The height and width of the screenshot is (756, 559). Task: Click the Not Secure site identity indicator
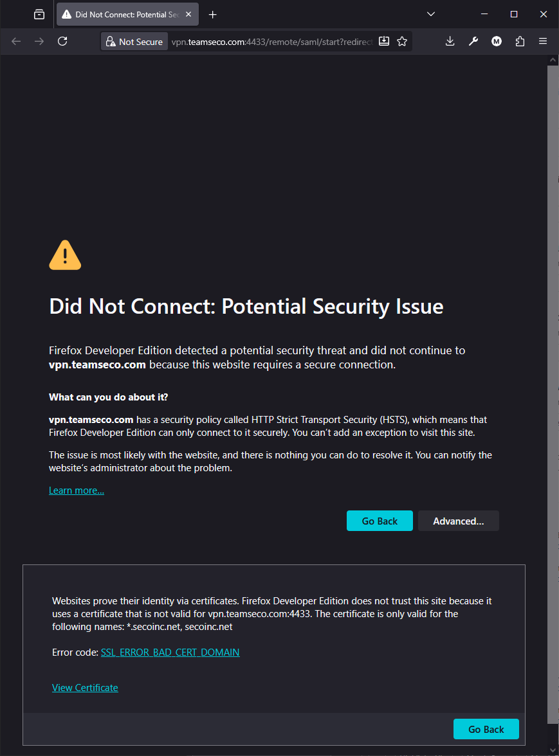pyautogui.click(x=134, y=41)
